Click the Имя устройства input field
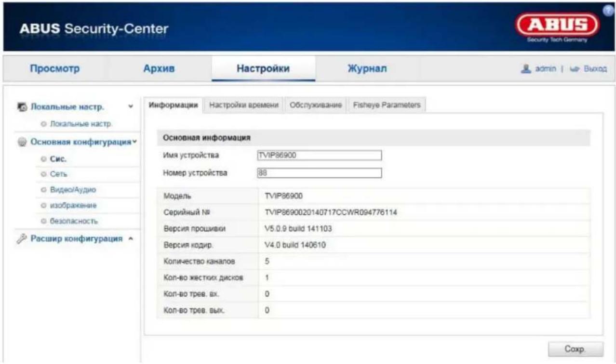Screen dimensions: 616x364 tap(320, 156)
